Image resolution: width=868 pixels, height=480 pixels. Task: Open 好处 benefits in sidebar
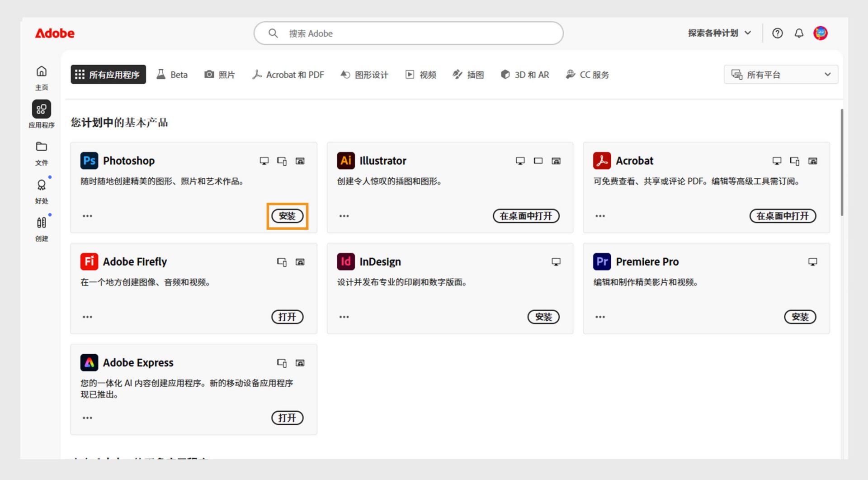(x=42, y=191)
